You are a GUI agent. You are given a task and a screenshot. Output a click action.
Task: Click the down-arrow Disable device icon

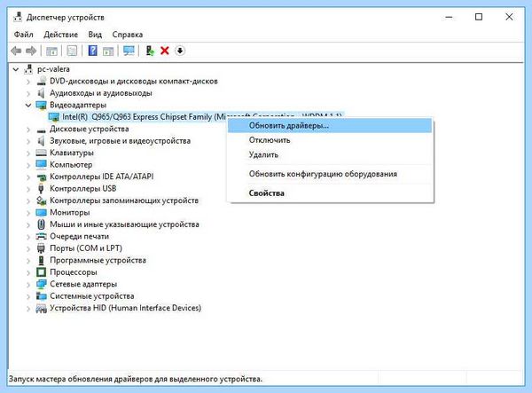[180, 51]
